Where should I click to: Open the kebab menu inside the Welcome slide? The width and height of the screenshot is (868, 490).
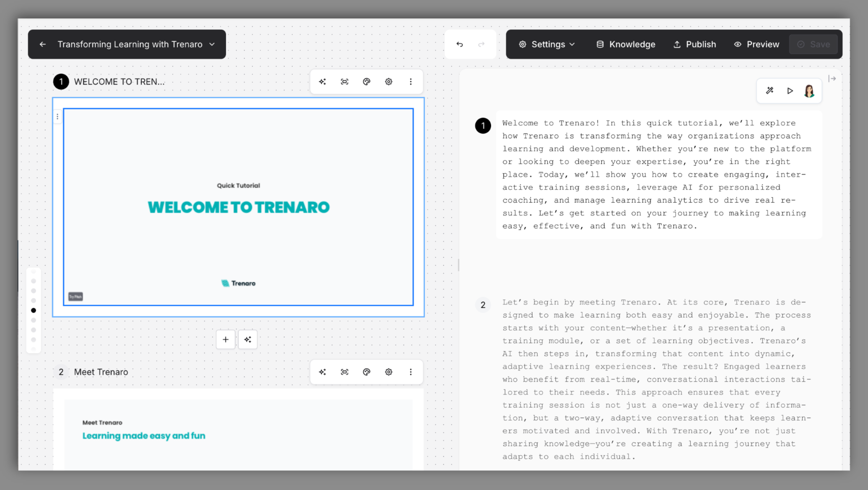[57, 116]
